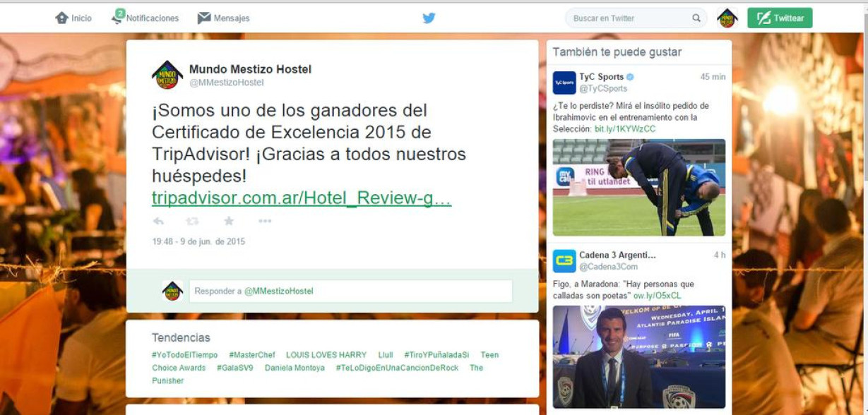868x415 pixels.
Task: Open Mensajes tab
Action: tap(223, 18)
